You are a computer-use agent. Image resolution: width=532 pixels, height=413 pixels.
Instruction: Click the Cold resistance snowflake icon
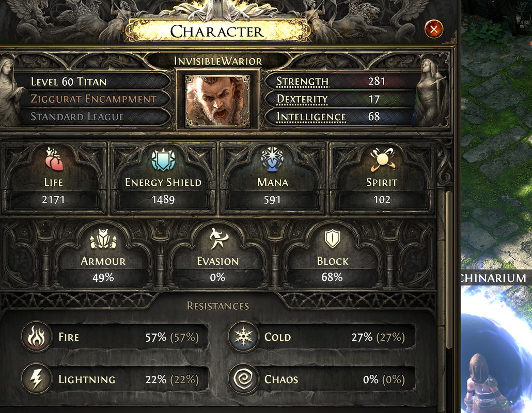[x=243, y=337]
